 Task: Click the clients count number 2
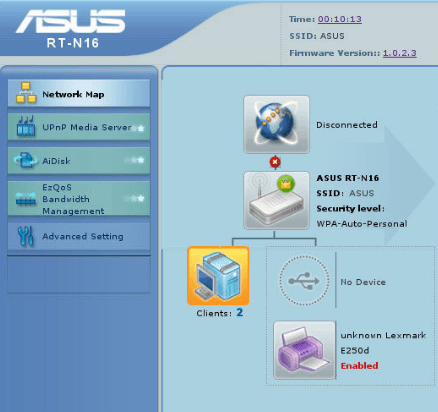coord(240,313)
